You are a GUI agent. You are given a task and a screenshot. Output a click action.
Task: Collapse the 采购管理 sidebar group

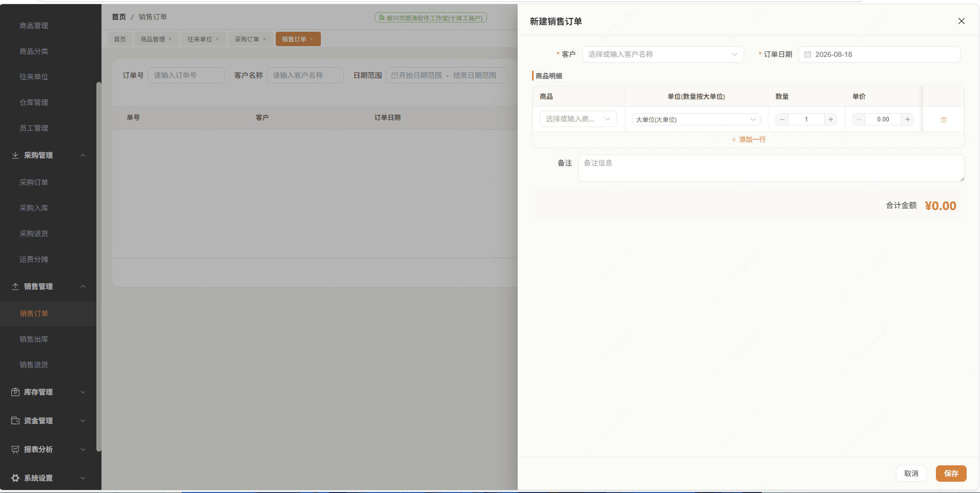click(48, 155)
